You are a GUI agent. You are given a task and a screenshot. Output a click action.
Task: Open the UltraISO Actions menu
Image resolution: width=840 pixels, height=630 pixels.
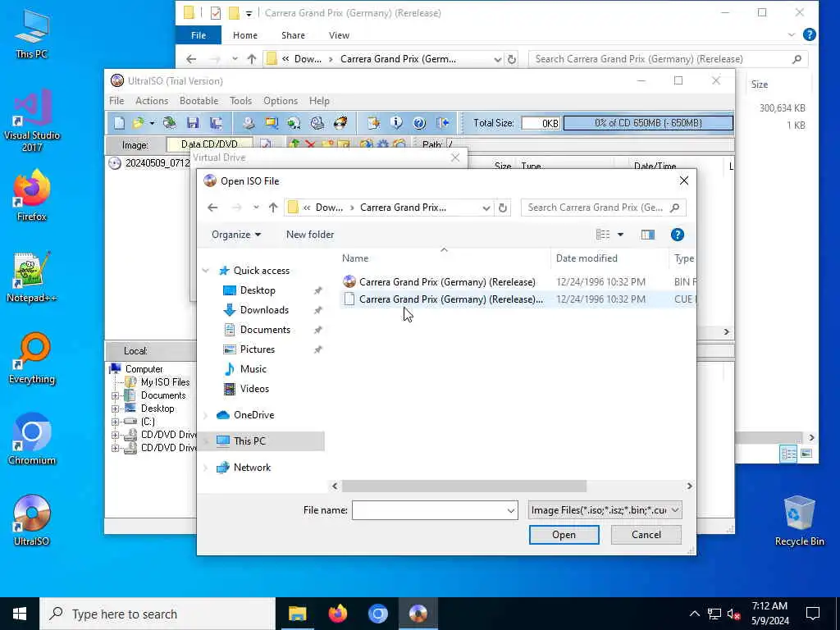pos(152,101)
